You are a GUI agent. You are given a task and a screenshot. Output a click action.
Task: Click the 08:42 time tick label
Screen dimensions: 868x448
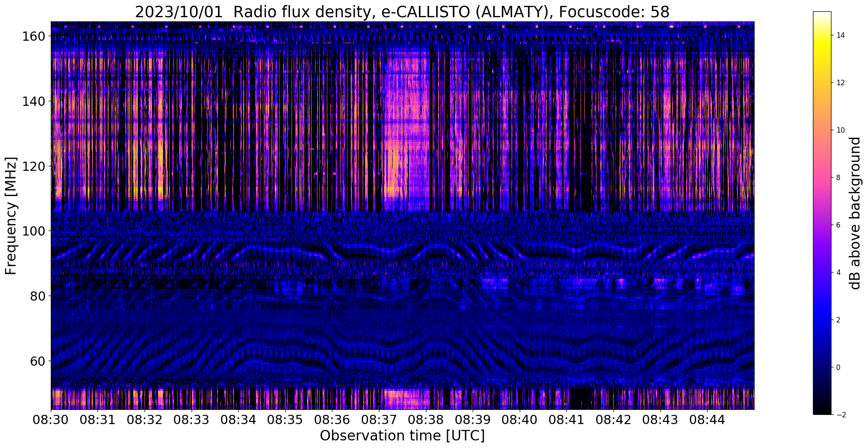click(613, 420)
